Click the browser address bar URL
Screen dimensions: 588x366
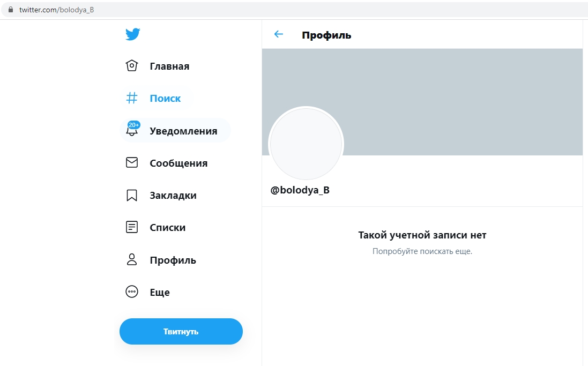tap(56, 10)
